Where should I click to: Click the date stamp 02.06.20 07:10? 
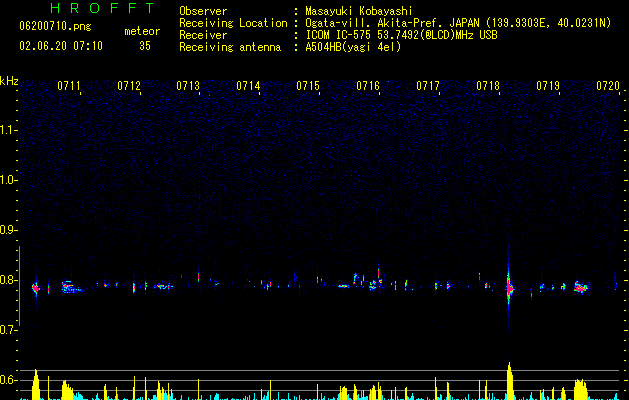point(61,46)
